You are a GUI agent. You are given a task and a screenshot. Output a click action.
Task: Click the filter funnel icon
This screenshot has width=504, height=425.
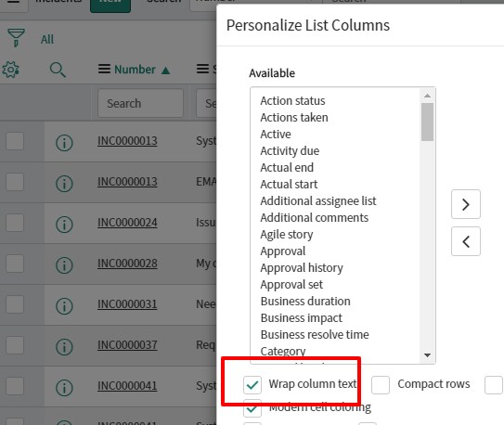point(16,38)
